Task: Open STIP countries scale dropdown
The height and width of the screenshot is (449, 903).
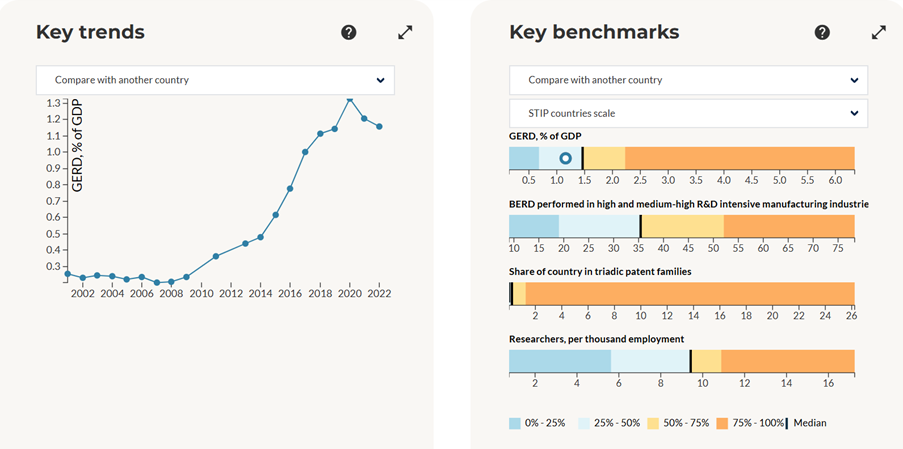Action: pyautogui.click(x=688, y=113)
